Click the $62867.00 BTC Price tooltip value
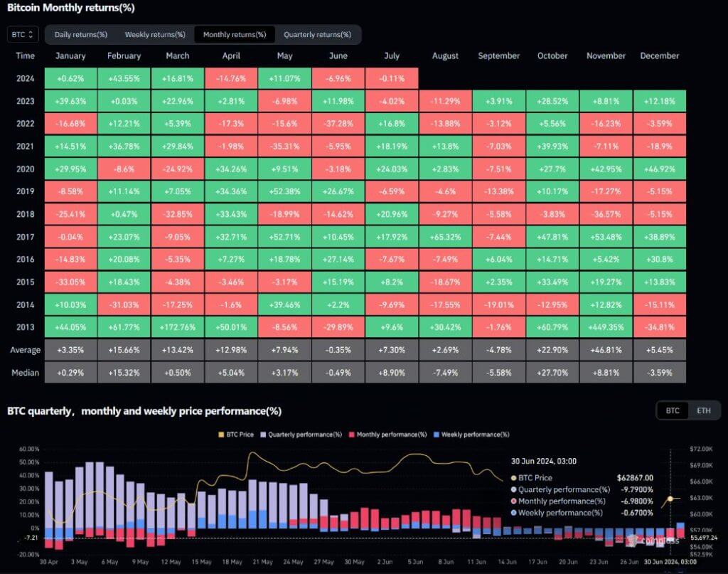 tap(635, 478)
